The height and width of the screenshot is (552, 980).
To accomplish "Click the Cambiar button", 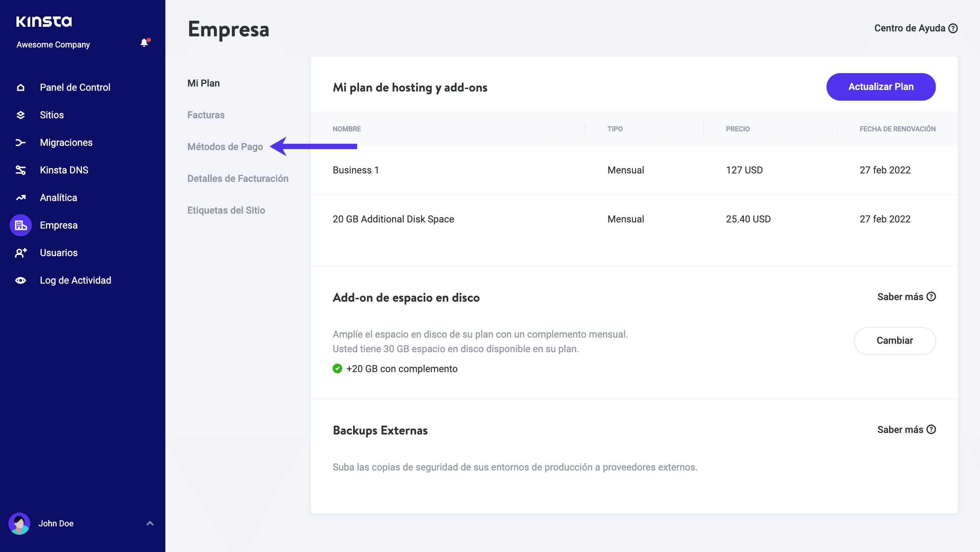I will pyautogui.click(x=895, y=341).
